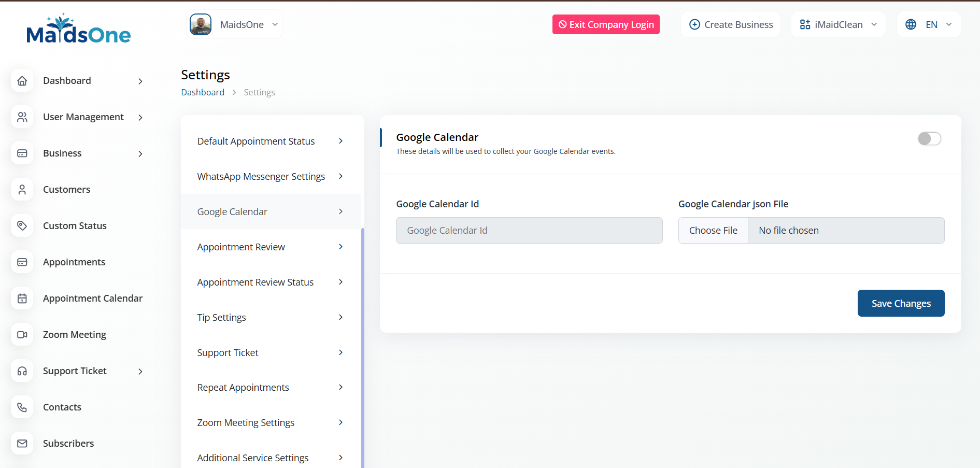The height and width of the screenshot is (468, 980).
Task: Click the Dashboard home icon in sidebar
Action: pyautogui.click(x=22, y=81)
